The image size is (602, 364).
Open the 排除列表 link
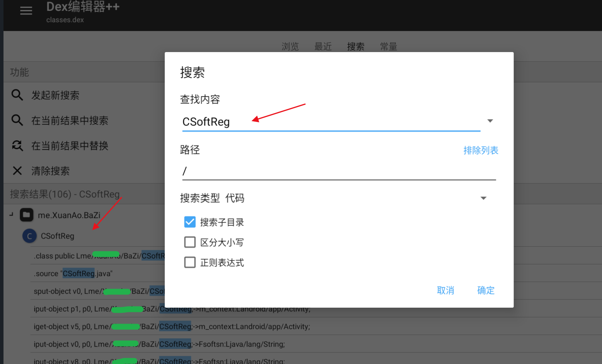[x=480, y=150]
